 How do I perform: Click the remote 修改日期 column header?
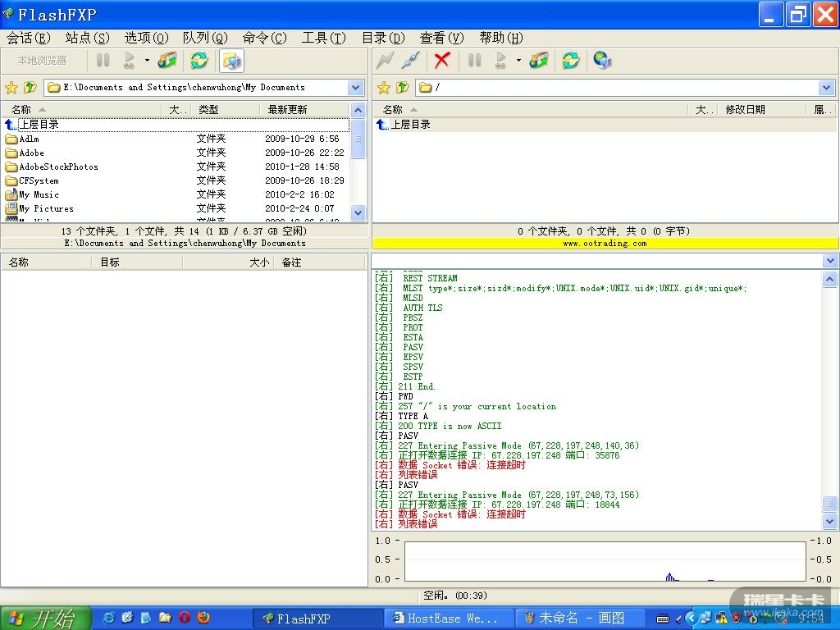coord(745,109)
